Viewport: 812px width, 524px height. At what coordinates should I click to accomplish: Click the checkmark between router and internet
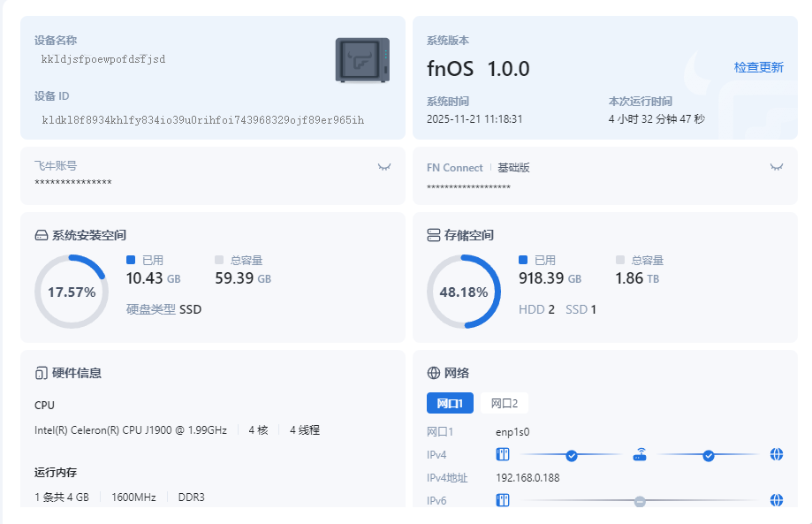coord(708,455)
